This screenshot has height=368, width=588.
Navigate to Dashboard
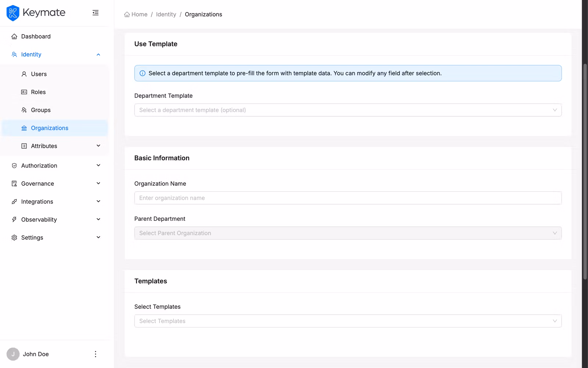click(36, 36)
